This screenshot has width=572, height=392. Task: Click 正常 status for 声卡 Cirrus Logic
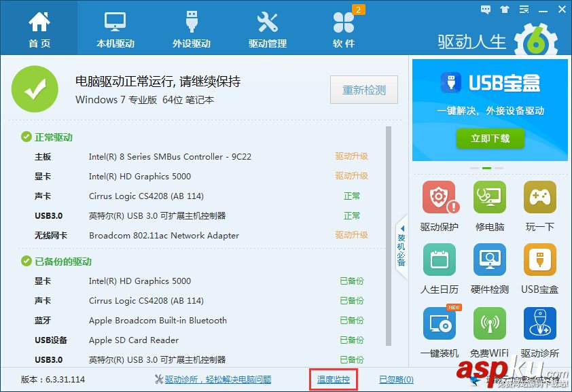coord(352,196)
